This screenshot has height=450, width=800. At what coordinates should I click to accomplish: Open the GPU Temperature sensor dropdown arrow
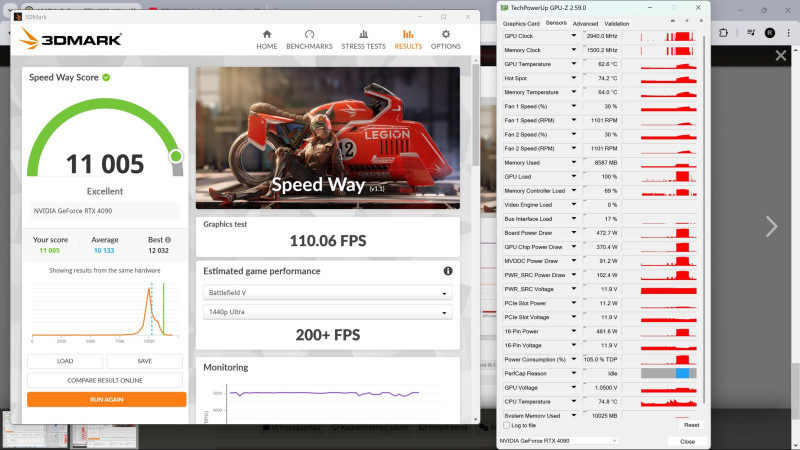[573, 64]
